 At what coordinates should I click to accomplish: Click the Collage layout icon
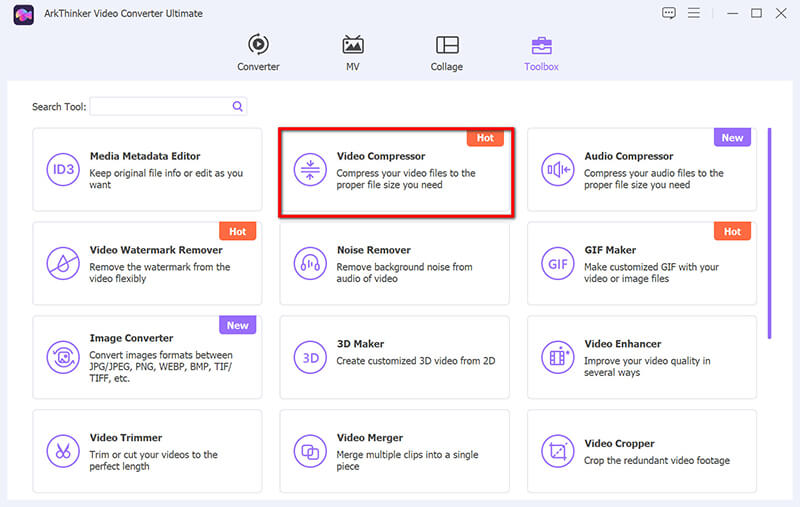coord(447,45)
